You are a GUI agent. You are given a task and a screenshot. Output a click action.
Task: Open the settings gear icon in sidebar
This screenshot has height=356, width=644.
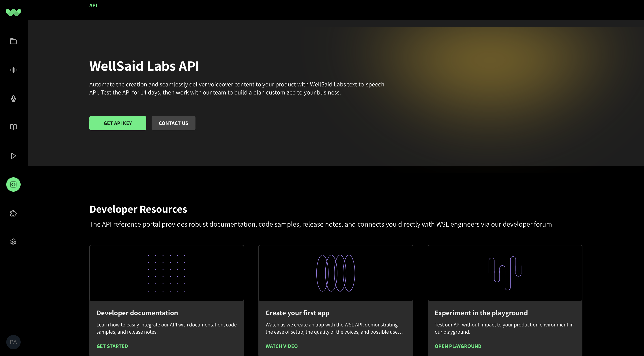click(x=13, y=242)
